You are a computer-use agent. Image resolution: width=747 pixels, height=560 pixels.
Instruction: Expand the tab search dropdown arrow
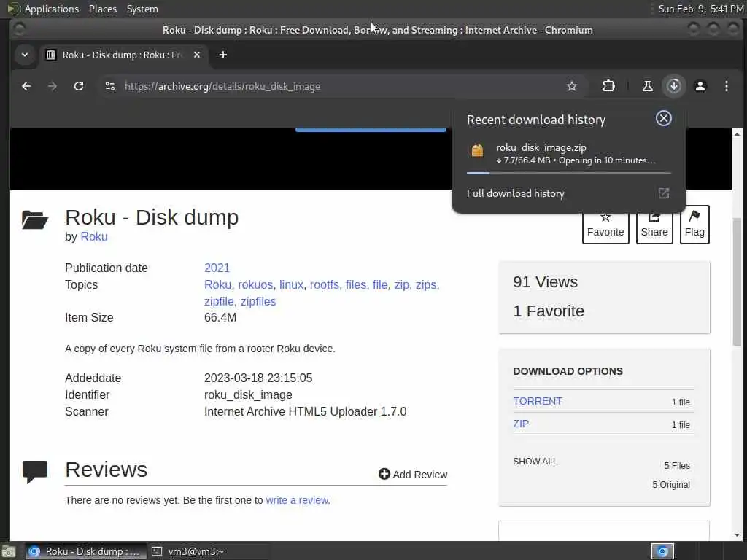point(25,55)
